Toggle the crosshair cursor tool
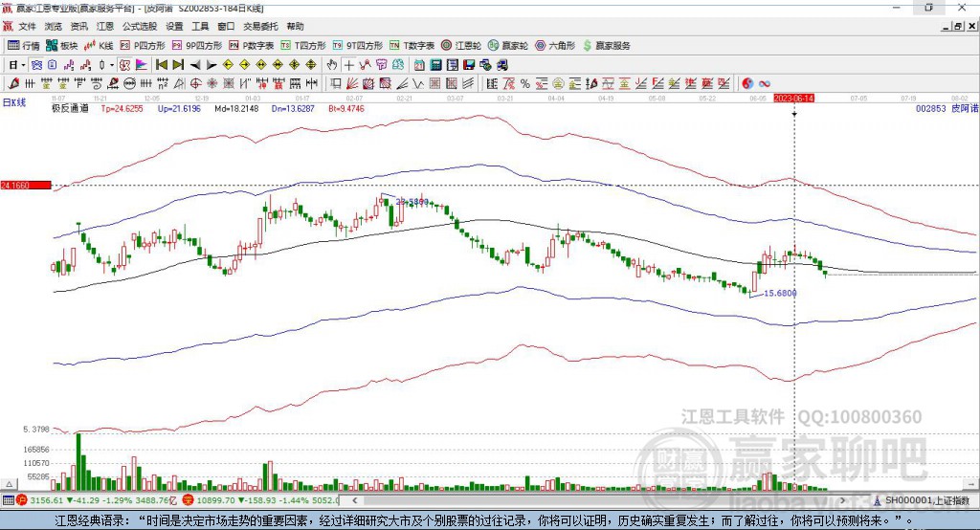The image size is (980, 530). (348, 65)
